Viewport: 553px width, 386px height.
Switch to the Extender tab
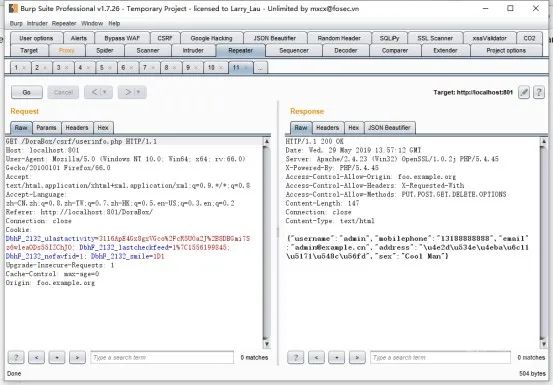click(445, 50)
